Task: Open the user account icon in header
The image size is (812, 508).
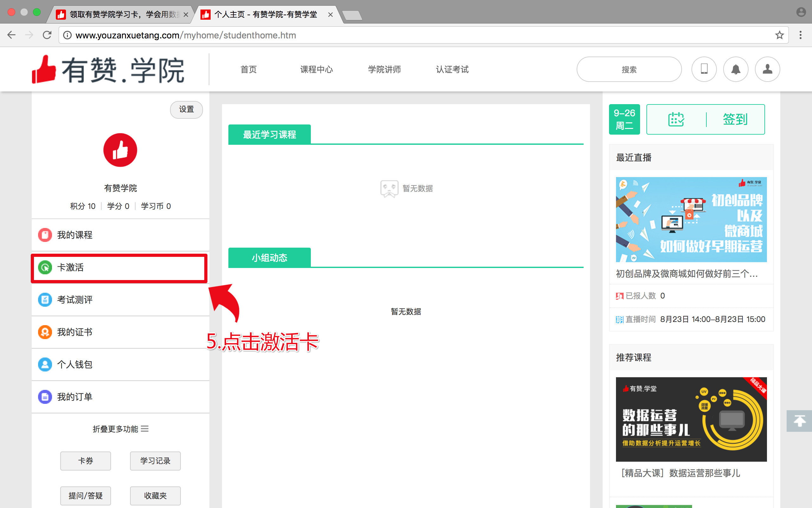Action: [767, 69]
